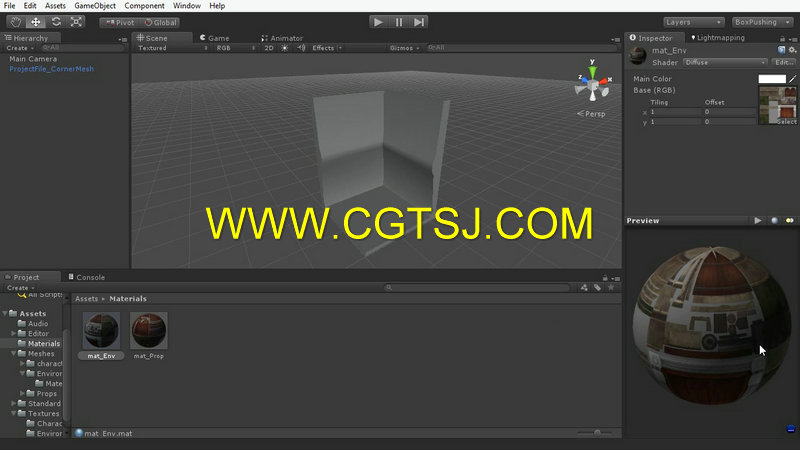Select the Scale tool
Viewport: 800px width, 450px height.
(76, 22)
